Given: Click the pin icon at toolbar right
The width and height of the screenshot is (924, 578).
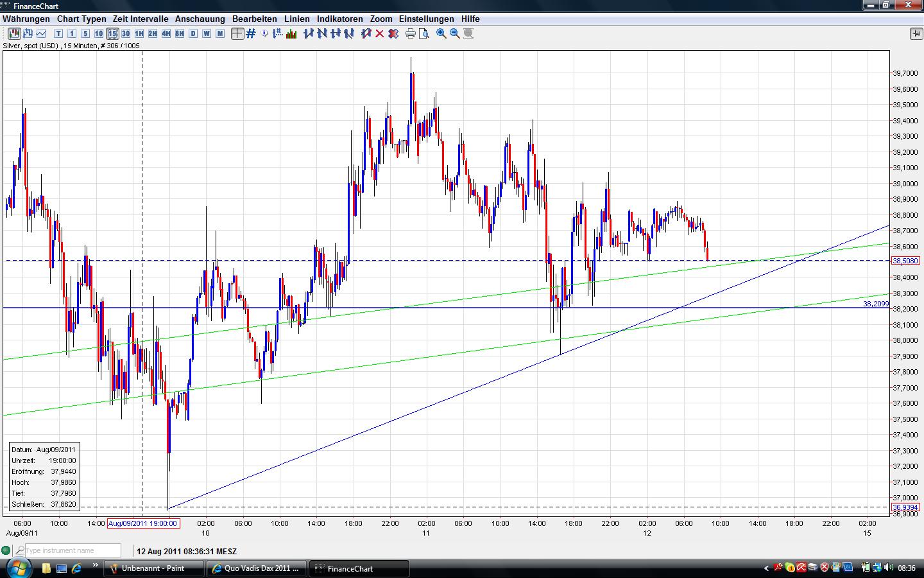Looking at the screenshot, I should [916, 33].
